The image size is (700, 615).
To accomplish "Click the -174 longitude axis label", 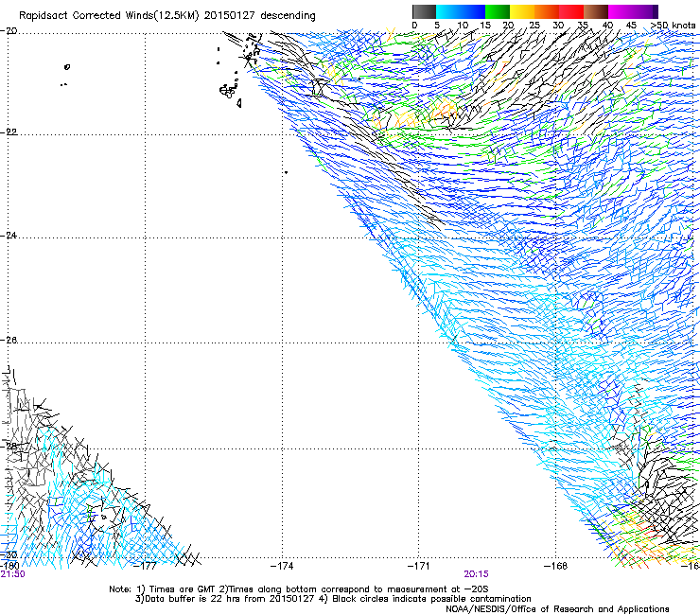I will coord(282,566).
